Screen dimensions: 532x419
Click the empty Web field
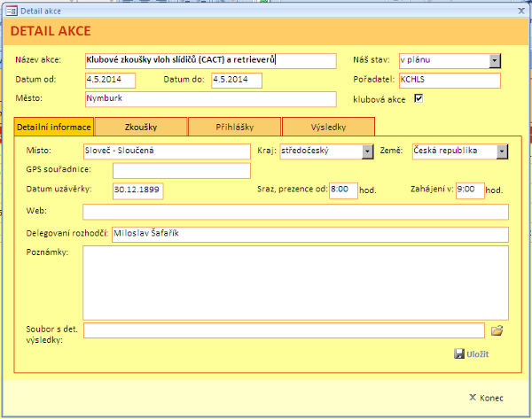(x=295, y=212)
